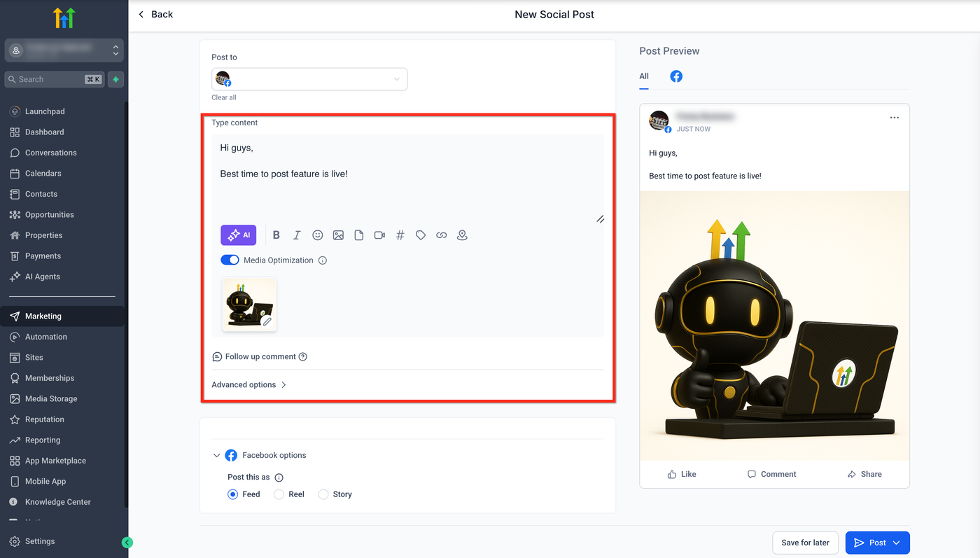Add an image using the picture icon
Viewport: 980px width, 558px height.
point(338,235)
